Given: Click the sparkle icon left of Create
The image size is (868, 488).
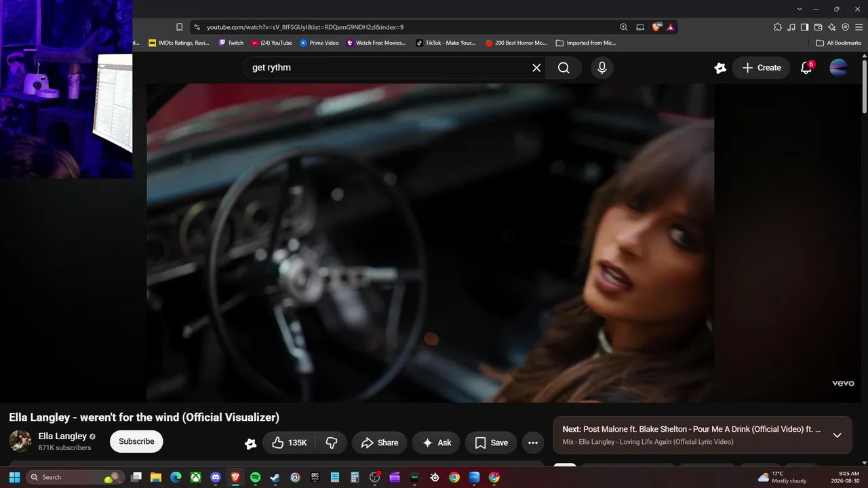Looking at the screenshot, I should click(x=720, y=68).
